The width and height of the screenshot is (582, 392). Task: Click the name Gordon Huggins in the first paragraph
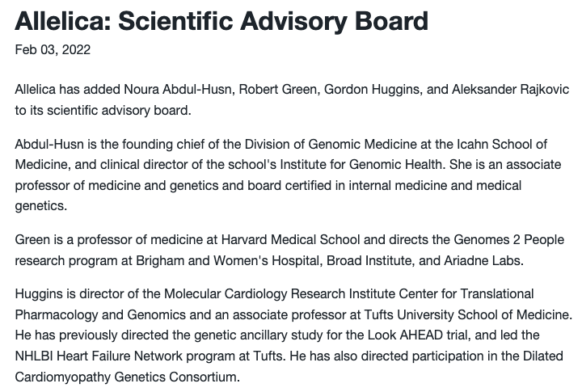click(373, 90)
